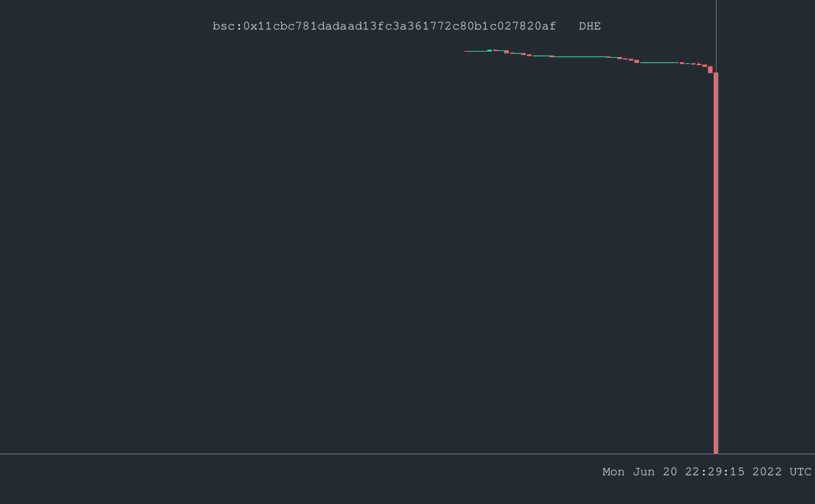
Task: Click the contract address bsc:0x11cbc781dadaad13fc3a361772c80b1c027820af
Action: (384, 26)
